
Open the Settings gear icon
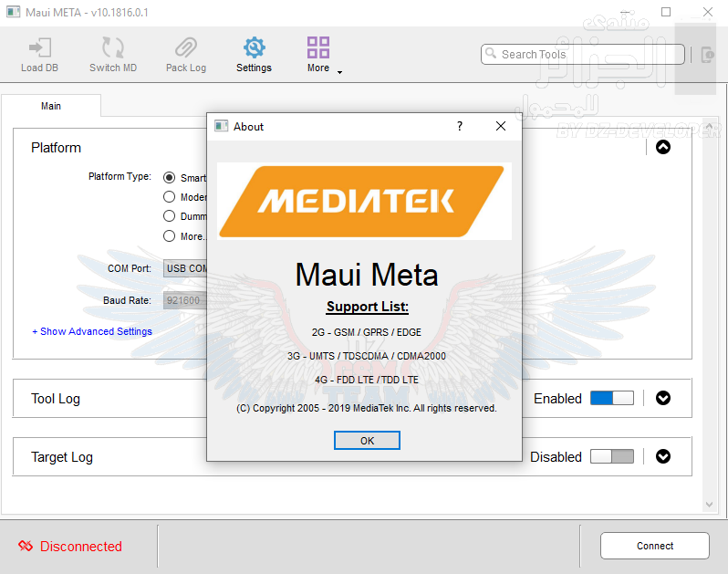tap(254, 47)
